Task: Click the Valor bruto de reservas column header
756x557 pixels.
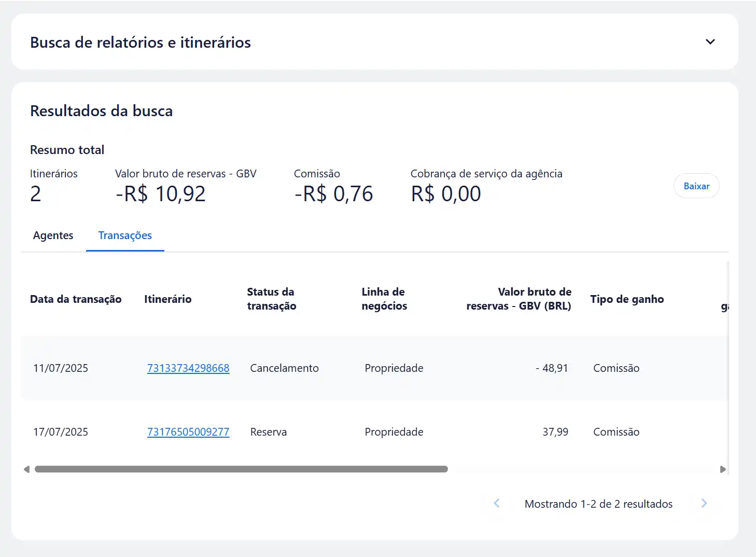Action: (x=519, y=299)
